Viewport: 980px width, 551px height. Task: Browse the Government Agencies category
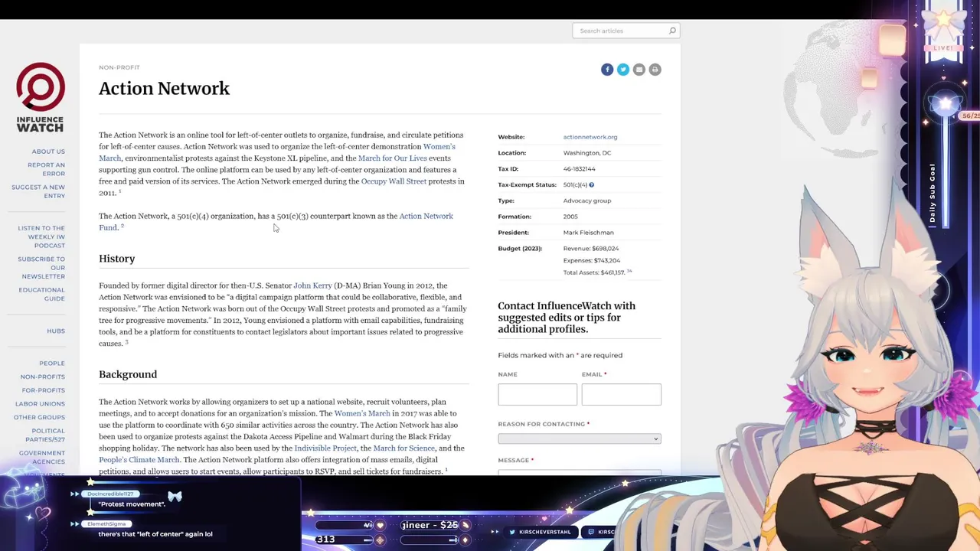coord(42,457)
